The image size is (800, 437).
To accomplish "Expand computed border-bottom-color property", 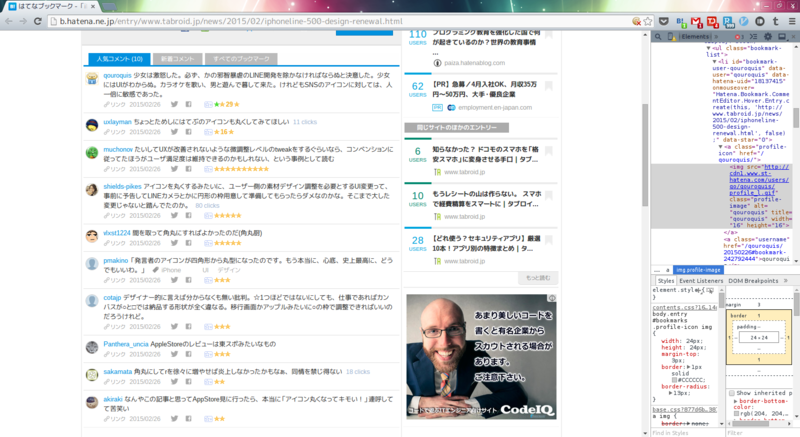I will [735, 401].
